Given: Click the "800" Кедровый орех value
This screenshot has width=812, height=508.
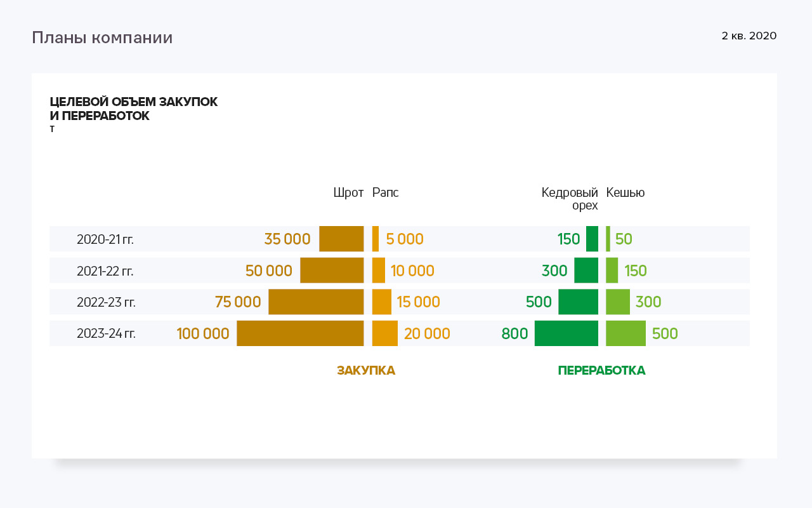Looking at the screenshot, I should coord(514,334).
